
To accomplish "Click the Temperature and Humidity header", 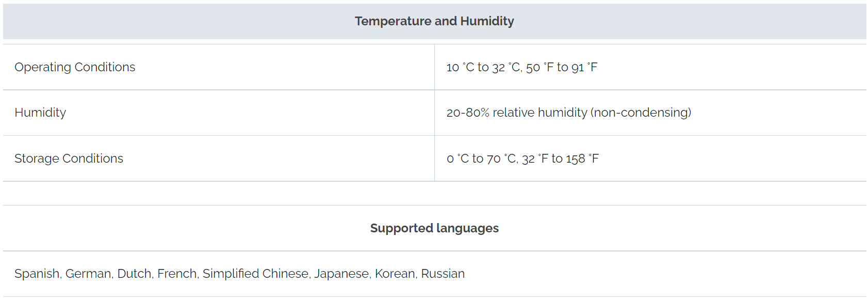I will click(434, 21).
